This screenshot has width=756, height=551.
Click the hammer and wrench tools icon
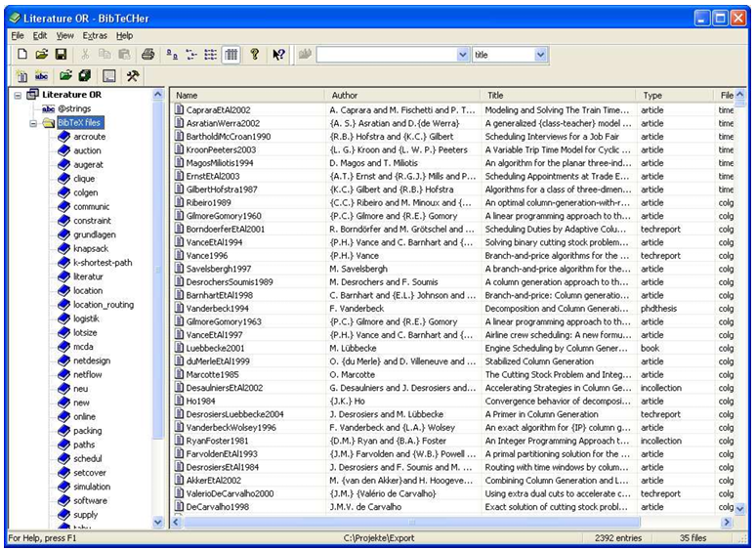click(x=133, y=76)
